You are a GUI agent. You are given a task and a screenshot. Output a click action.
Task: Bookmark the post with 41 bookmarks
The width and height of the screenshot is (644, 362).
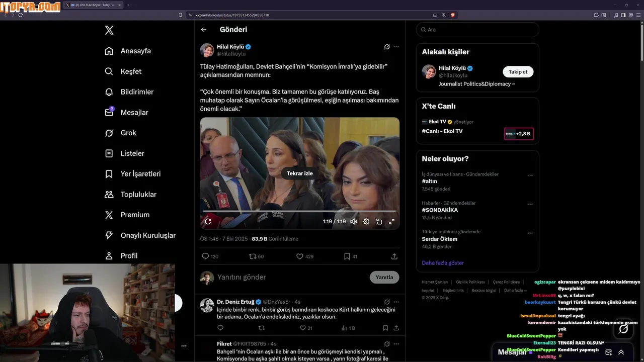(350, 256)
